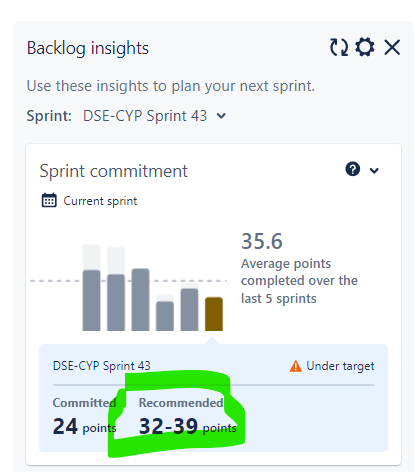This screenshot has width=418, height=472.
Task: Collapse the Sprint commitment card chevron
Action: click(374, 171)
